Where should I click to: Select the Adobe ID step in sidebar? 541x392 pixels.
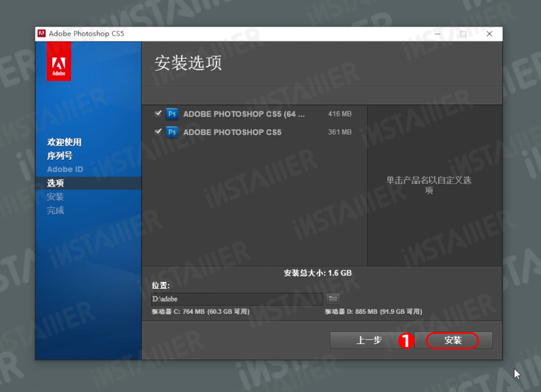point(65,169)
